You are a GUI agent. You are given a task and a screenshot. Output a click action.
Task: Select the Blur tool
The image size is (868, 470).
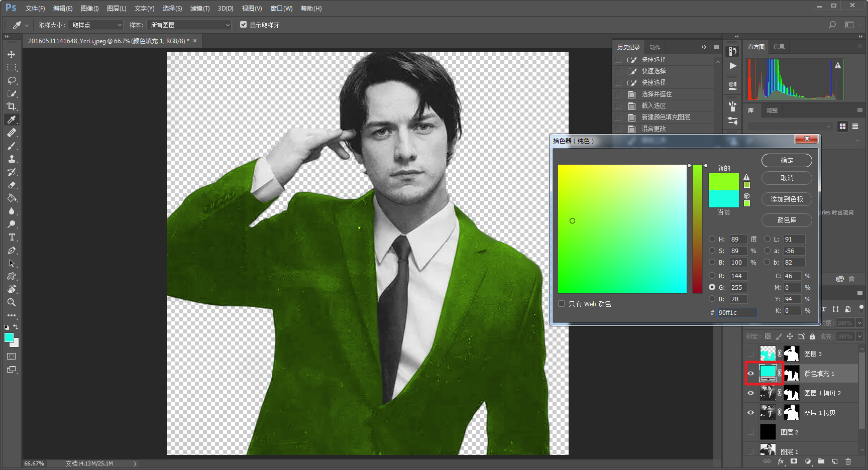(x=11, y=211)
